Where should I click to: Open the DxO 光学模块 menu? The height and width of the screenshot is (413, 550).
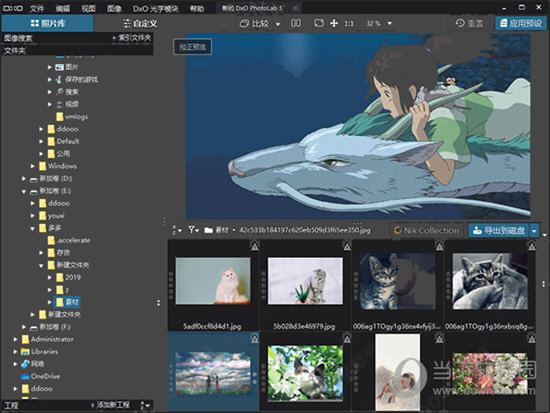point(155,8)
